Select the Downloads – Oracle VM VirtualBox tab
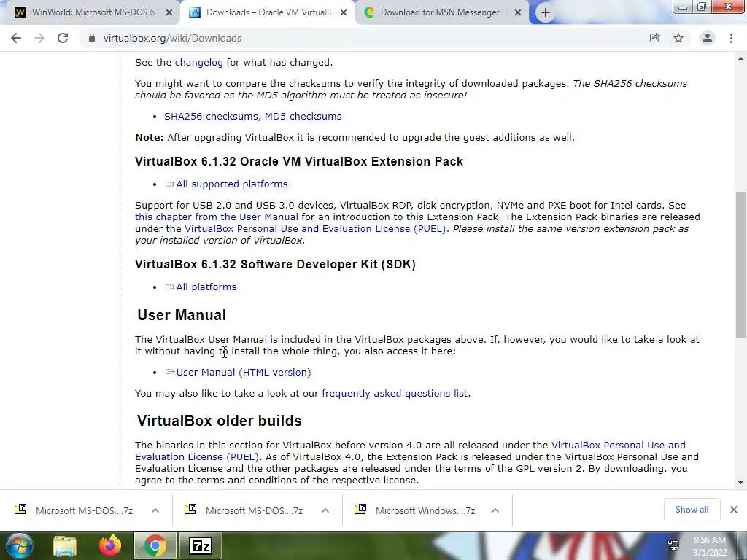This screenshot has height=560, width=747. pos(268,13)
